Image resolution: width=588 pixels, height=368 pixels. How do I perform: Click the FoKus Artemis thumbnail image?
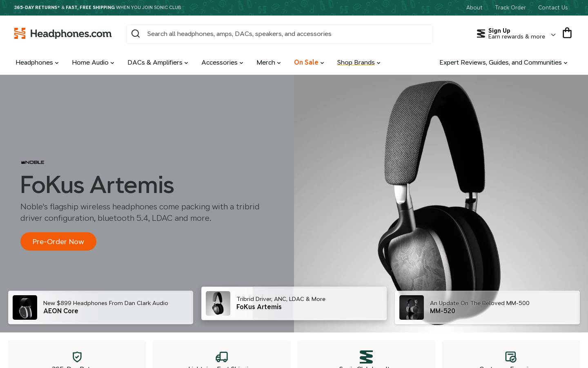[218, 303]
